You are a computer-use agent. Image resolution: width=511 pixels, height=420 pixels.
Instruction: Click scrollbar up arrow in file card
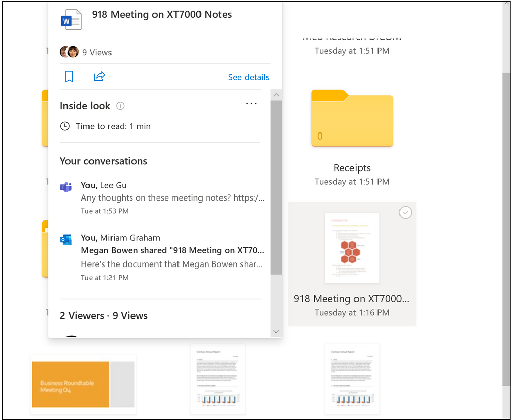276,95
